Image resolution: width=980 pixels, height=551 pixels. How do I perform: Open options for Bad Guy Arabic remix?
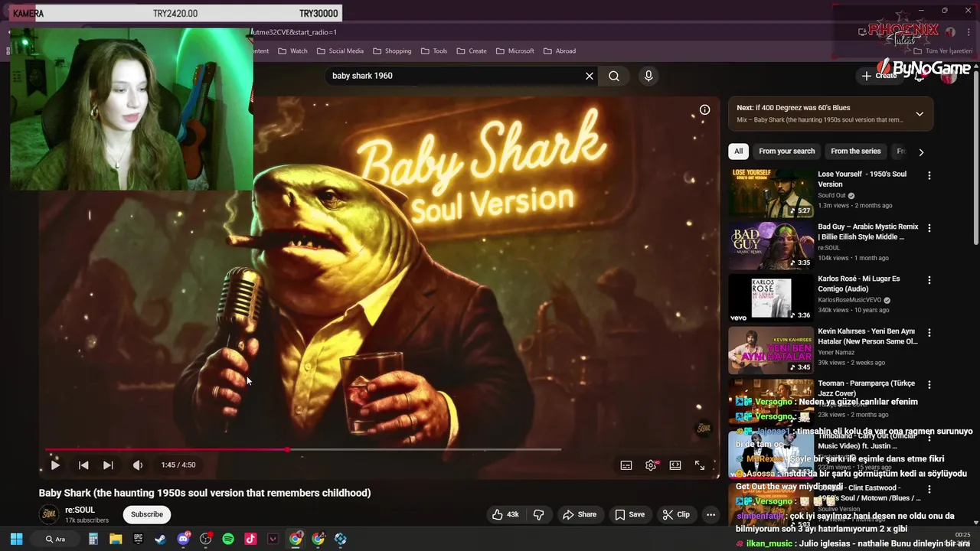(929, 228)
